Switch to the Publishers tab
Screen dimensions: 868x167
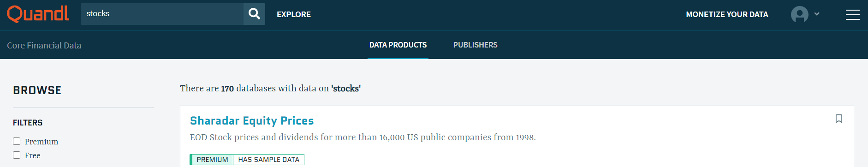(x=475, y=45)
